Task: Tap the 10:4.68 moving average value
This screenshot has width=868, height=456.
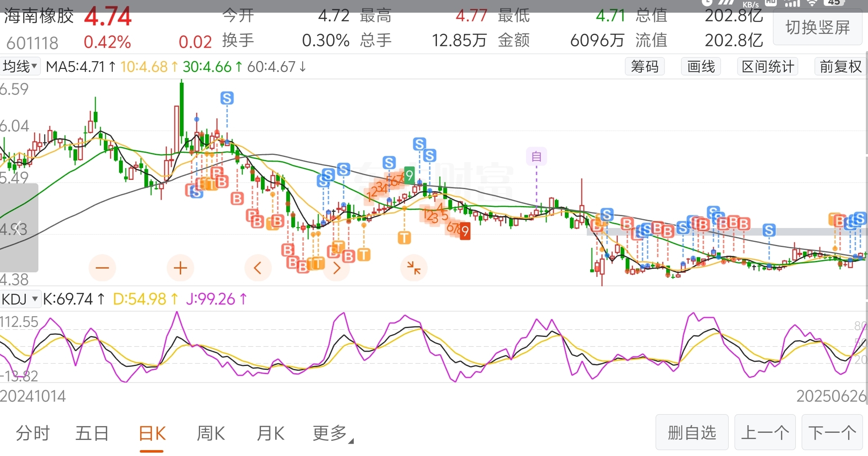Action: (149, 67)
